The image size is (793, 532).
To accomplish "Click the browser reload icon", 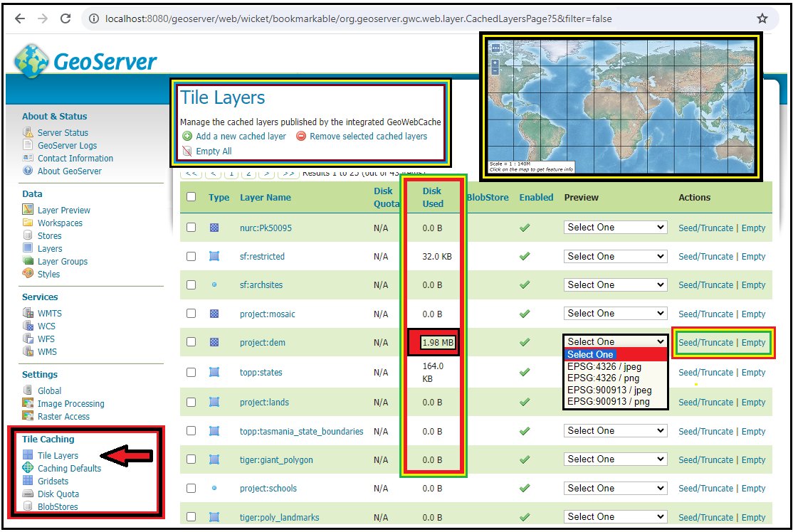I will 67,19.
